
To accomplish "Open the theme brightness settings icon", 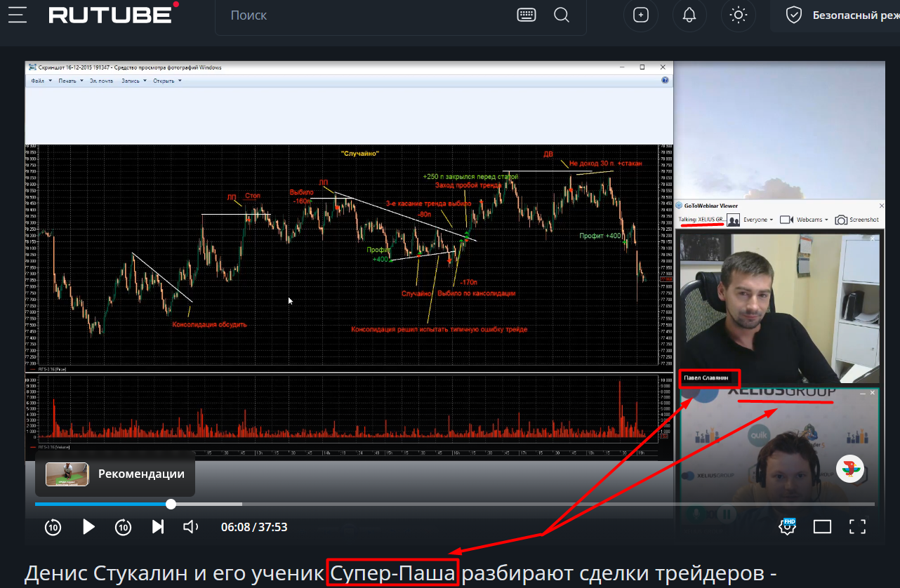I will coord(738,15).
